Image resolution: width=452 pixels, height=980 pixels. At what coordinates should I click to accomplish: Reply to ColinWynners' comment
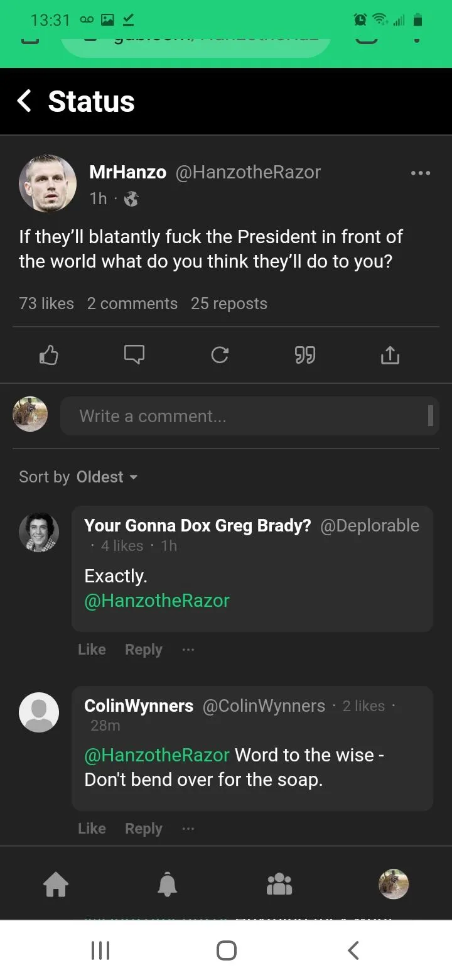click(x=143, y=829)
